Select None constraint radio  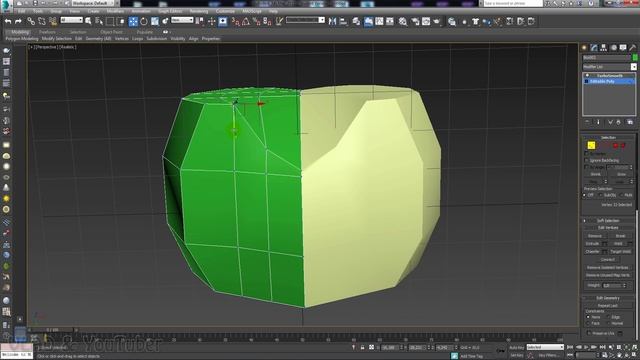click(589, 317)
